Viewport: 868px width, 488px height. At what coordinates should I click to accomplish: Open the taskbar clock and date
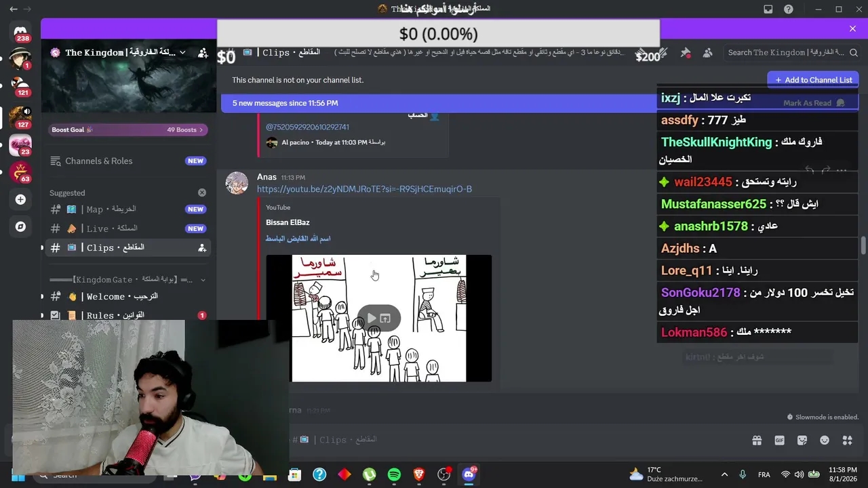coord(842,474)
